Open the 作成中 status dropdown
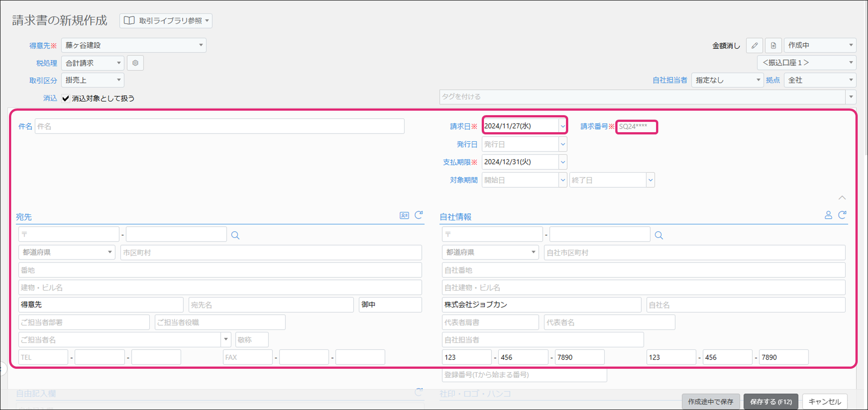 (820, 45)
